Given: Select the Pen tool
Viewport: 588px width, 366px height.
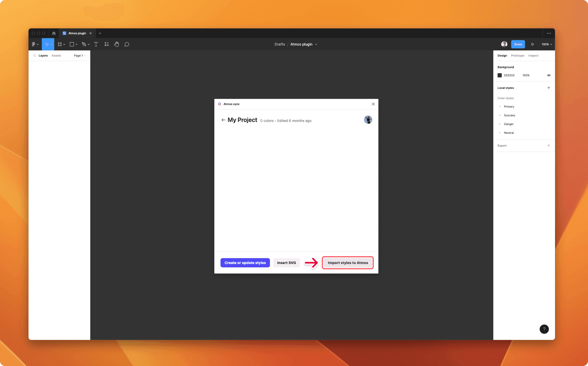Looking at the screenshot, I should pos(84,44).
